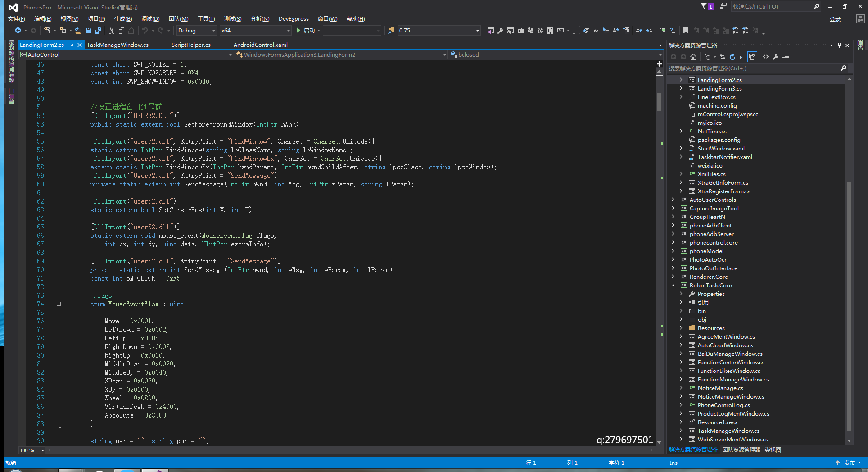Open the Debug configuration dropdown
Viewport: 868px width, 472px height.
[197, 31]
